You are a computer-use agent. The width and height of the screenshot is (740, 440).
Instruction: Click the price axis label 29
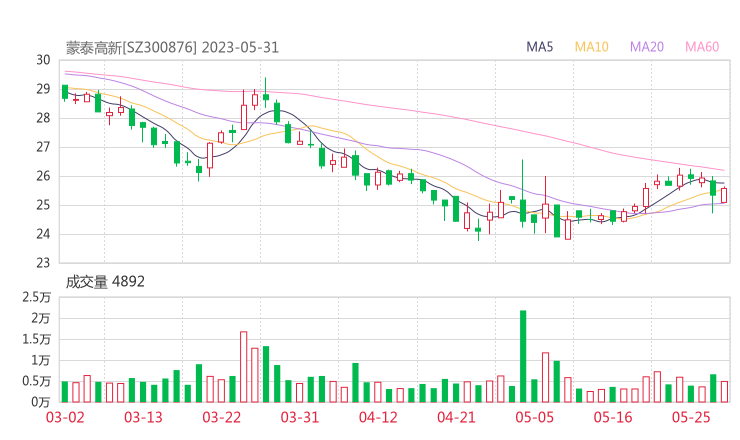click(43, 89)
